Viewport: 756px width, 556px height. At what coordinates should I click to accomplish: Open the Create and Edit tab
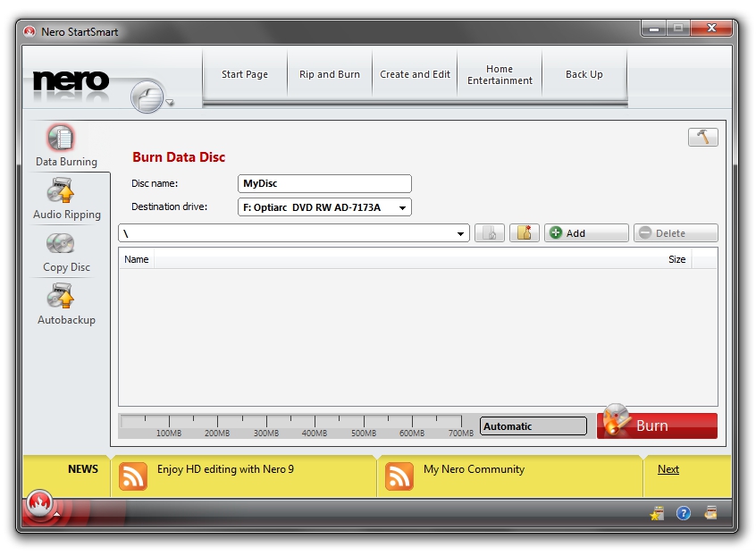click(415, 74)
